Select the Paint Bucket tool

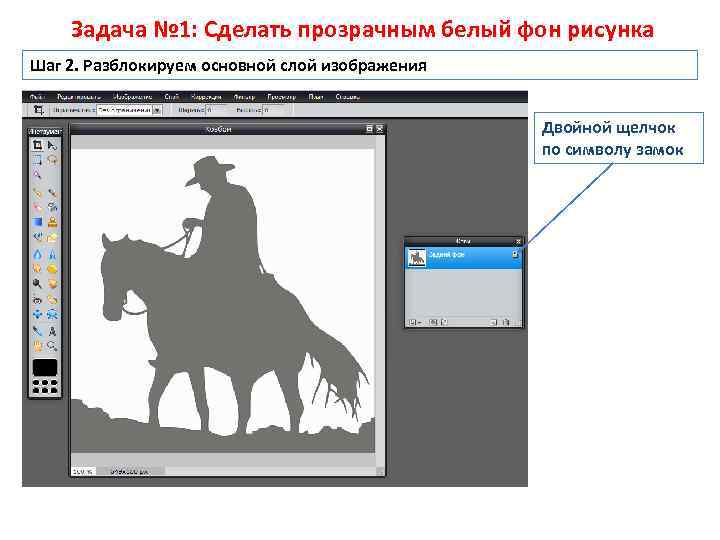pyautogui.click(x=52, y=208)
